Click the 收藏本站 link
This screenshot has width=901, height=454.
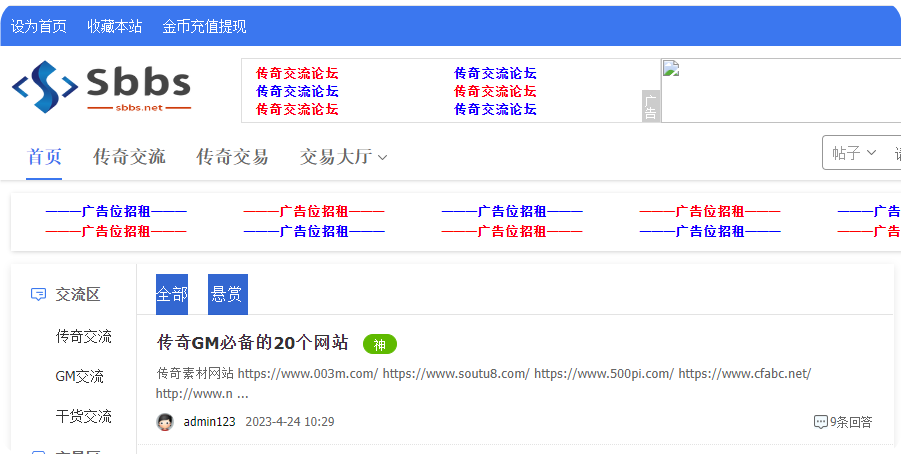tap(114, 26)
